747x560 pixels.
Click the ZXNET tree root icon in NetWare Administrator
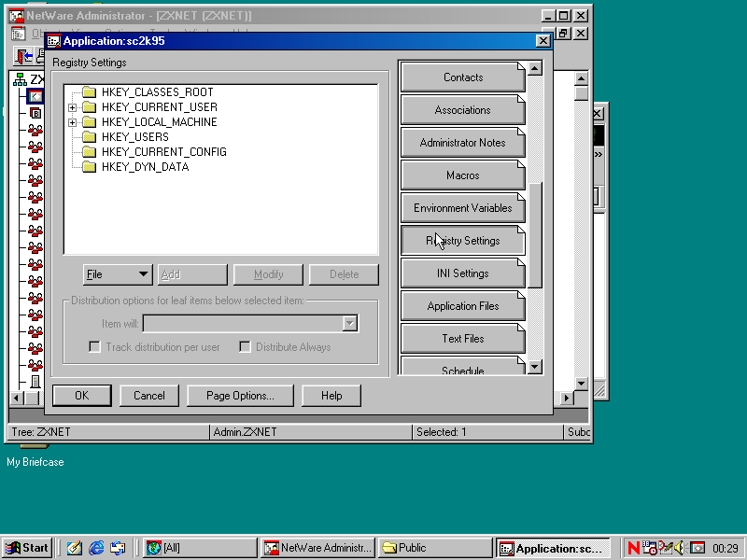click(x=20, y=79)
